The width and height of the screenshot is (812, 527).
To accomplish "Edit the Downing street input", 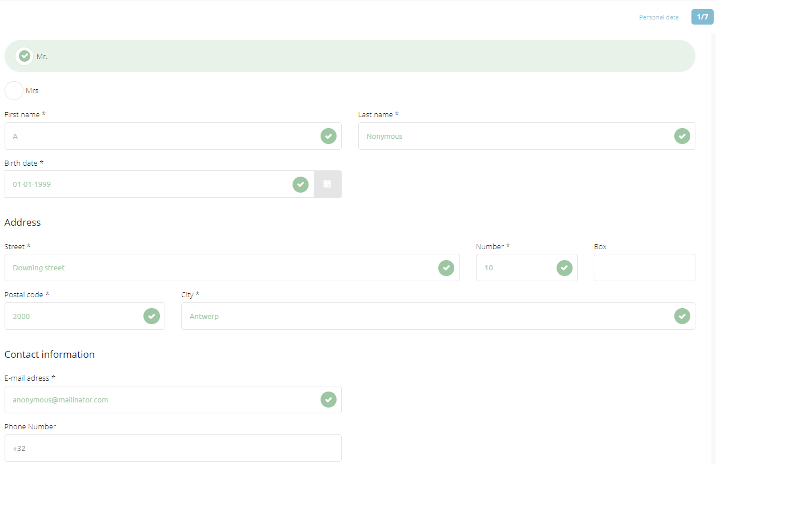I will [232, 268].
